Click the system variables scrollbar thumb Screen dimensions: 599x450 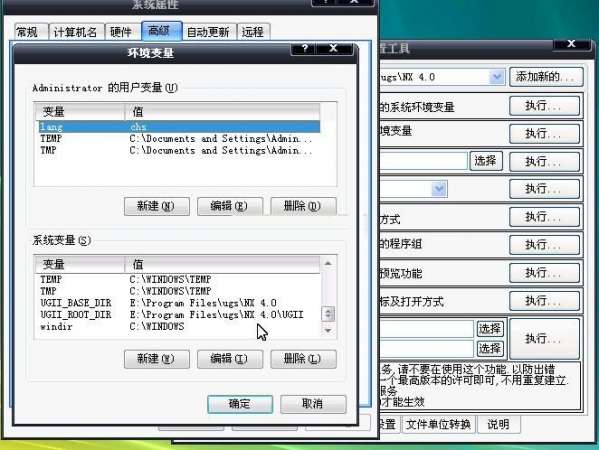pyautogui.click(x=328, y=314)
